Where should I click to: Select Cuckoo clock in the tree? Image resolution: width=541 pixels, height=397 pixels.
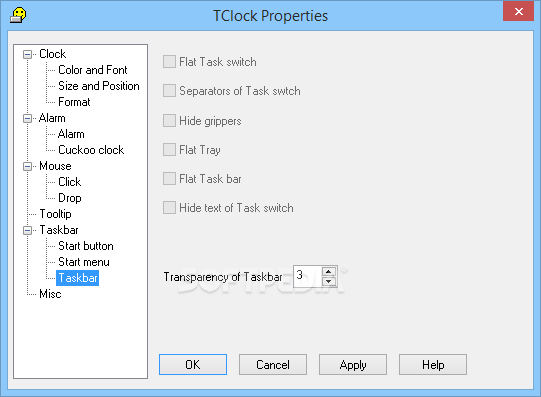point(91,150)
